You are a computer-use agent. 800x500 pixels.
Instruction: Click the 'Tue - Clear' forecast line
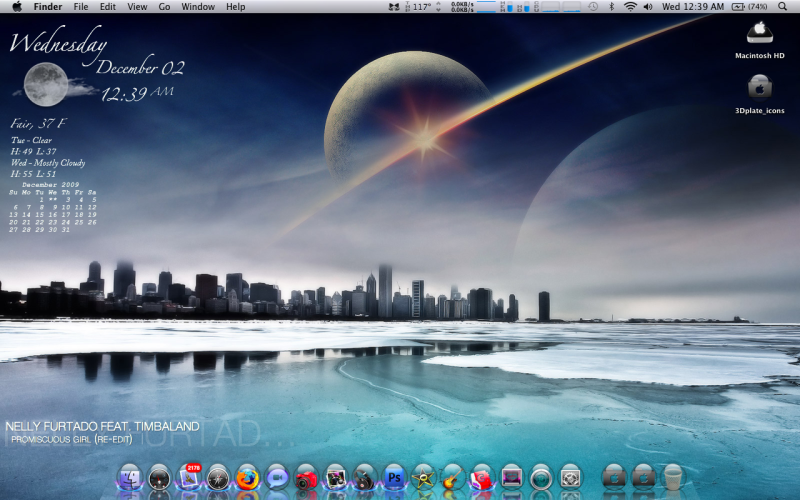(x=31, y=140)
